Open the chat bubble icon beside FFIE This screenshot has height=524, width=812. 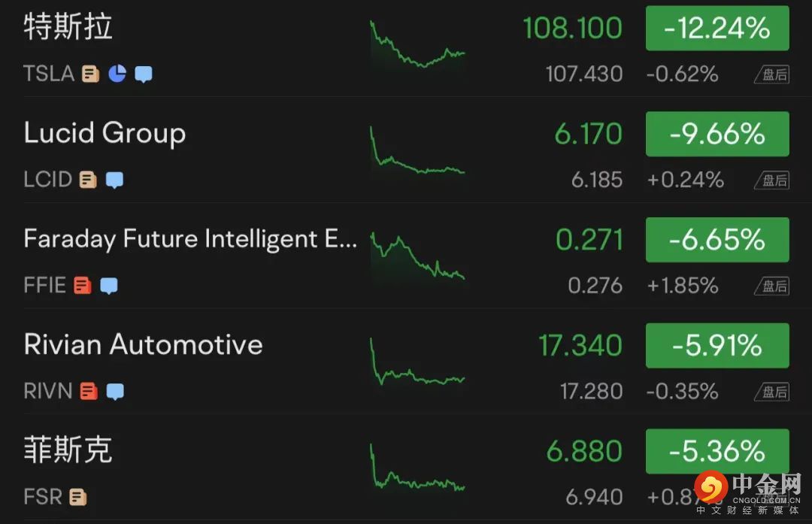tap(108, 286)
